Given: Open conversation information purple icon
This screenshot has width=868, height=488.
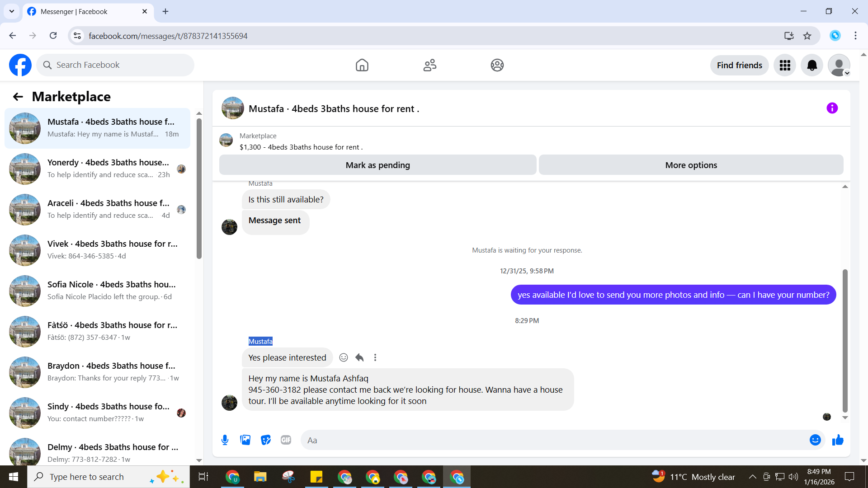Looking at the screenshot, I should coord(832,108).
